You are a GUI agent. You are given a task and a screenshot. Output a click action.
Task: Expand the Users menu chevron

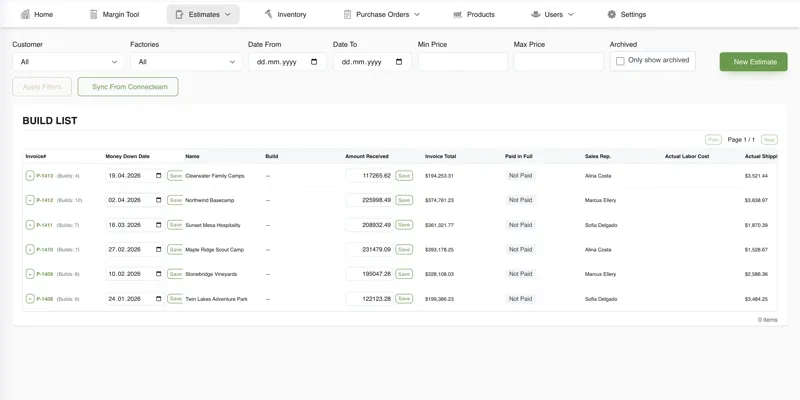point(570,14)
